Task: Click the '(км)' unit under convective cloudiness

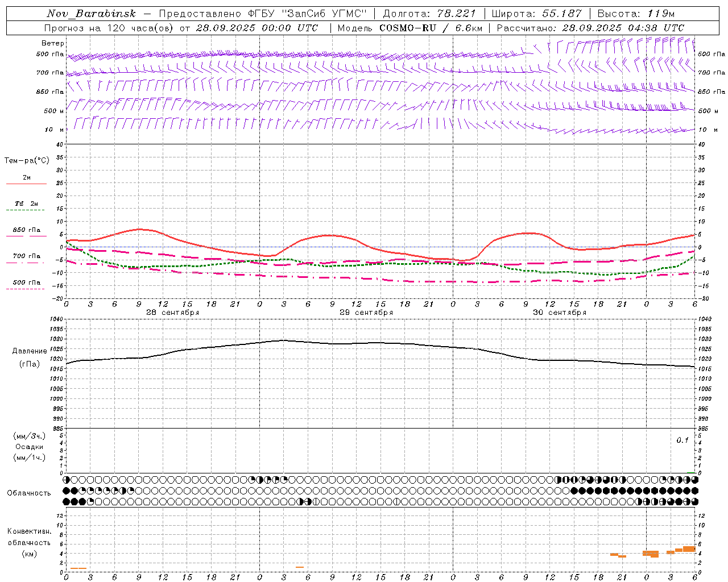Action: [x=30, y=554]
